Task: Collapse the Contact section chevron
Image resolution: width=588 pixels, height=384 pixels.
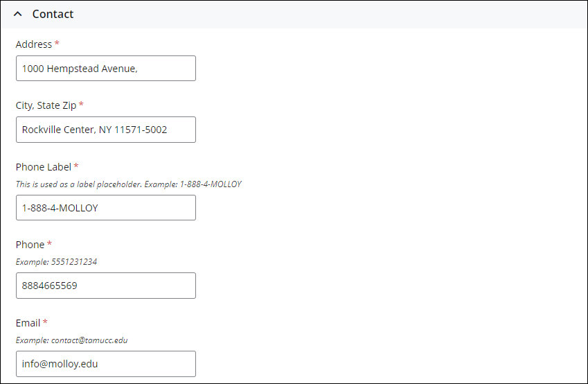Action: [x=17, y=15]
